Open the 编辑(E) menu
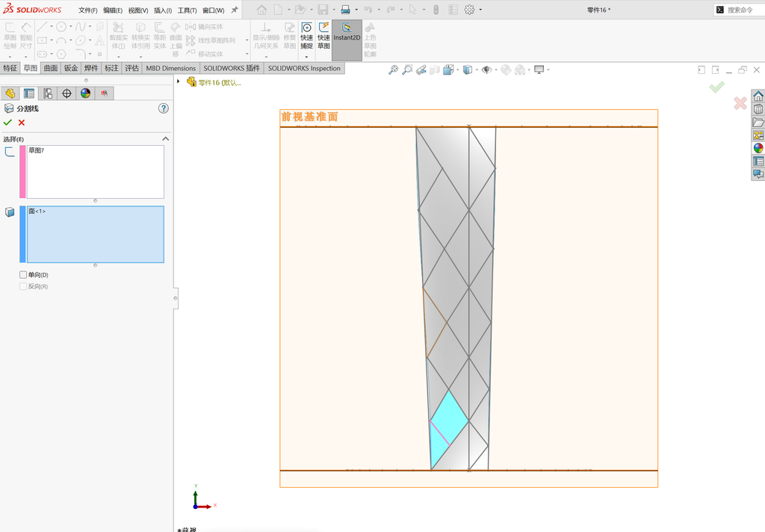Viewport: 765px width, 532px height. pyautogui.click(x=113, y=10)
